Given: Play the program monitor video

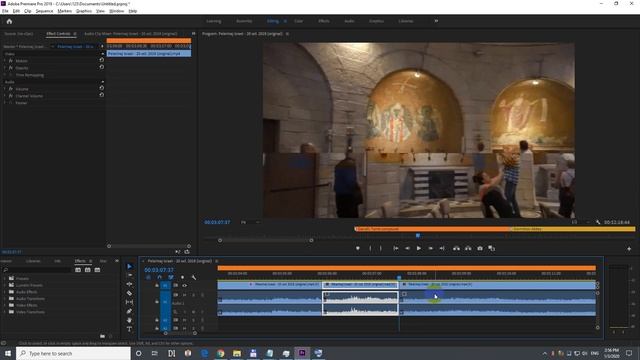Looking at the screenshot, I should (x=419, y=248).
